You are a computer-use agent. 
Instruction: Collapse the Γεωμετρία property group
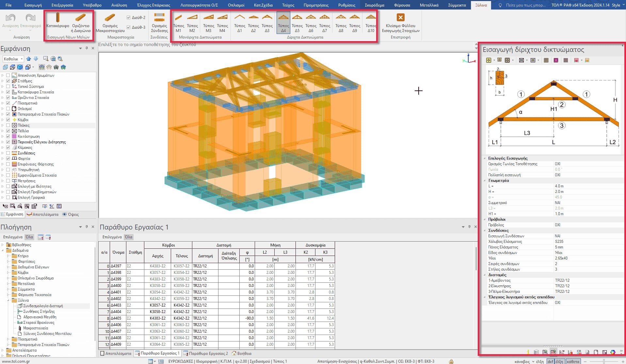485,181
